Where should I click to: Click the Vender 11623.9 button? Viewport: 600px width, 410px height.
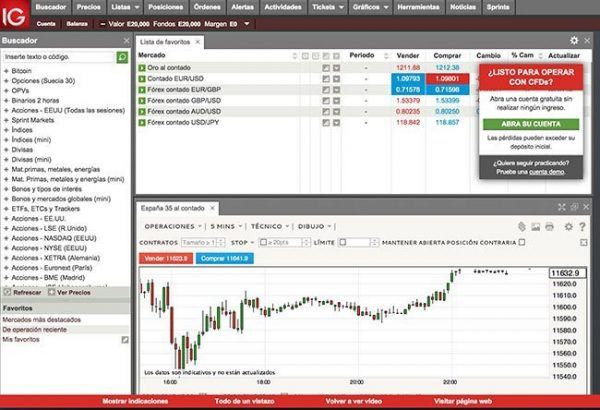166,258
